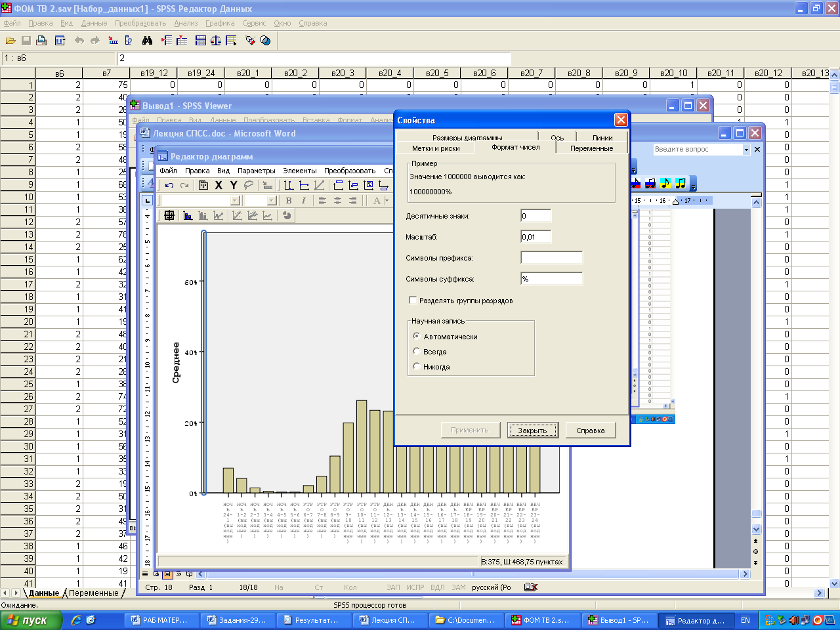Click Insert Variable icon in Data Editor toolbar
The width and height of the screenshot is (840, 630).
pyautogui.click(x=182, y=41)
